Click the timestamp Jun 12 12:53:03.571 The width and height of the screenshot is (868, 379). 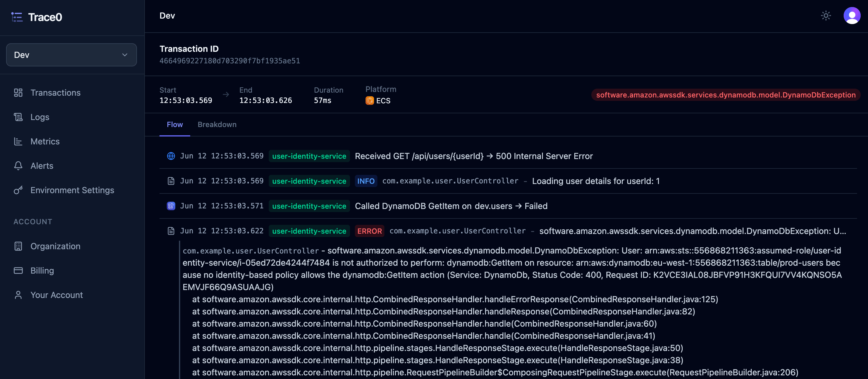pos(222,206)
